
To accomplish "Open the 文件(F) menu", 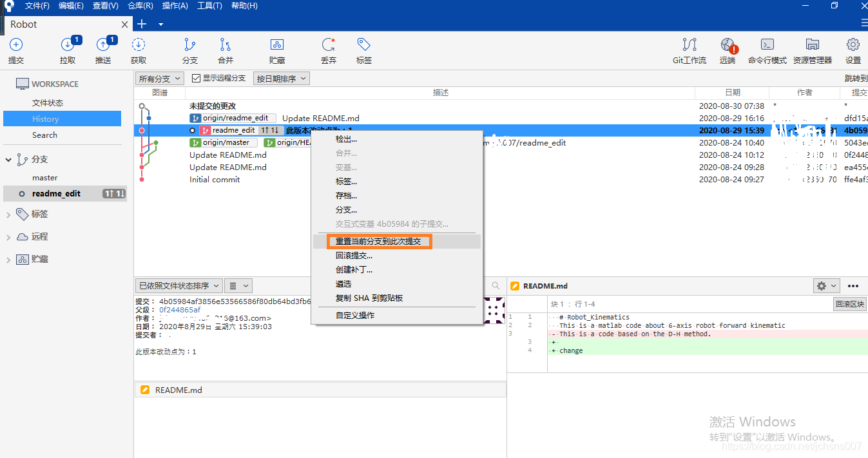I will tap(37, 6).
